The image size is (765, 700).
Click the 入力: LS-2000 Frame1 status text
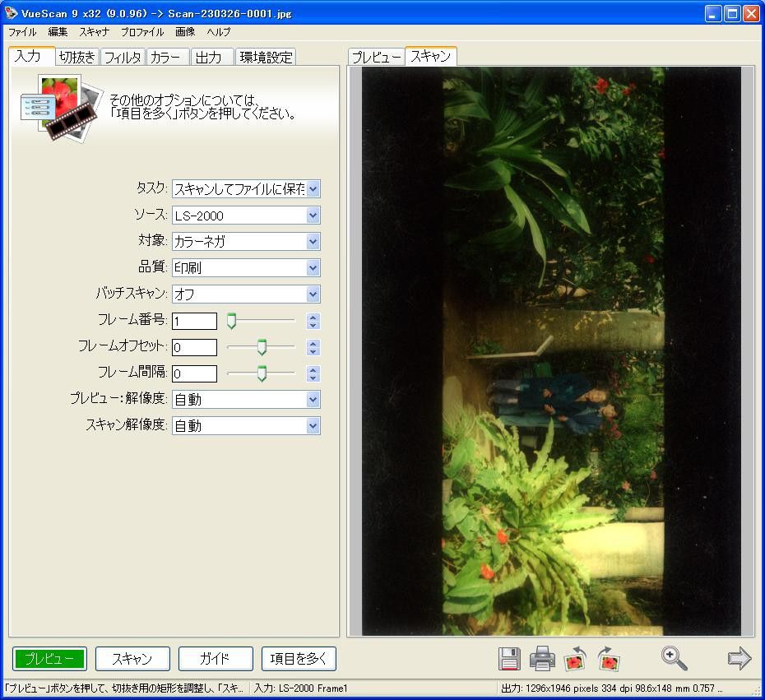300,688
